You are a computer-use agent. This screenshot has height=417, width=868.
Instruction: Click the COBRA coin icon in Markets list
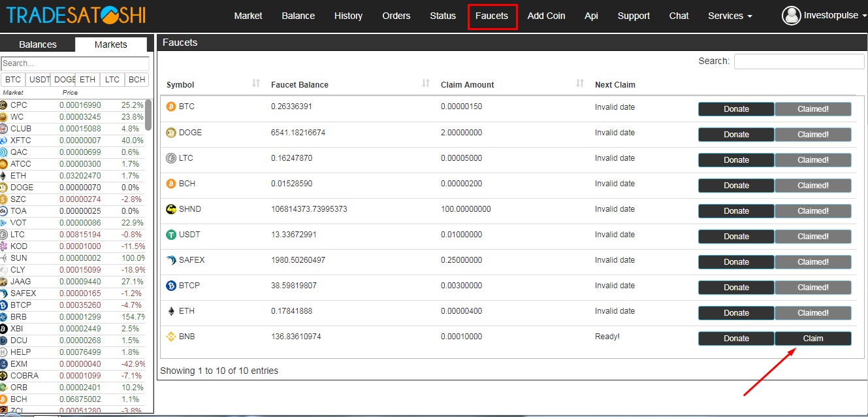tap(4, 376)
